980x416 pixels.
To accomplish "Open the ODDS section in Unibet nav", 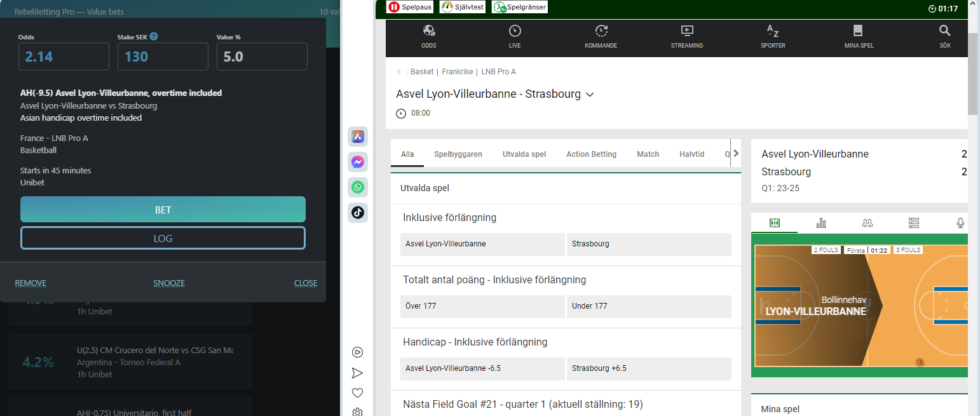I will point(428,37).
